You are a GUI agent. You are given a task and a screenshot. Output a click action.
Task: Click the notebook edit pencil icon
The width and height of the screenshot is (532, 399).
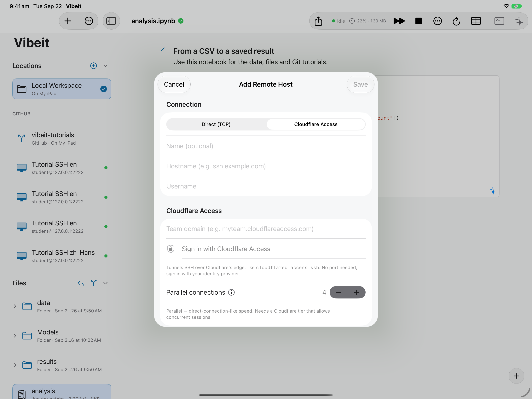tap(163, 49)
